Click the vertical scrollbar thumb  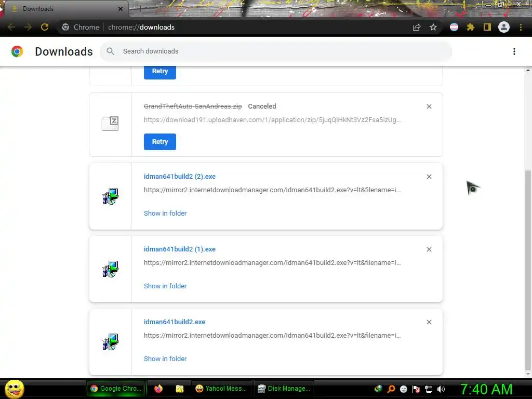pyautogui.click(x=528, y=270)
